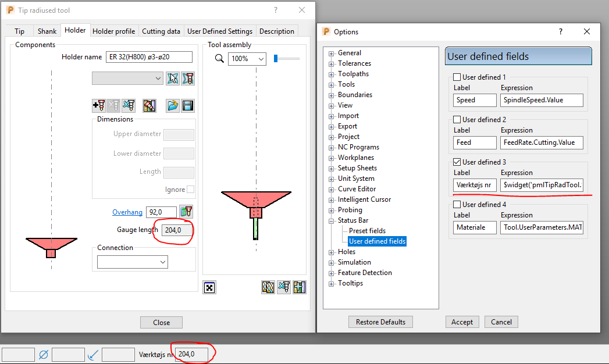Disable the User defined 3 checkbox

(x=457, y=161)
